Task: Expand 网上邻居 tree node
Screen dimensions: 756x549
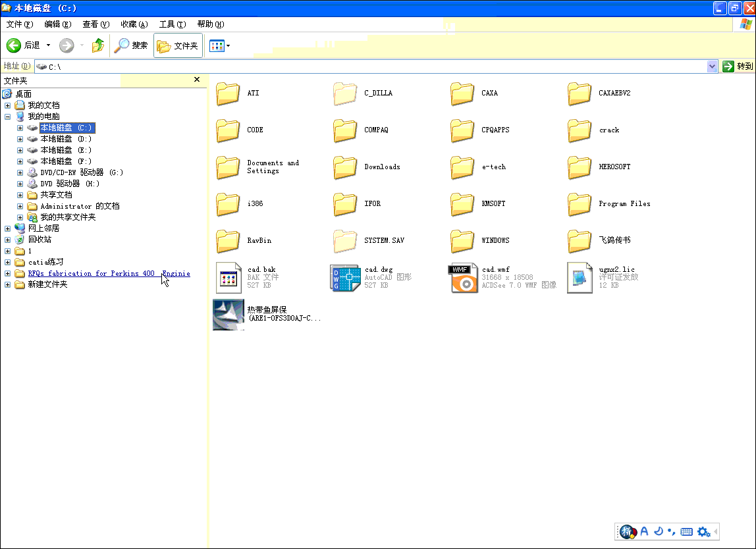Action: (8, 228)
